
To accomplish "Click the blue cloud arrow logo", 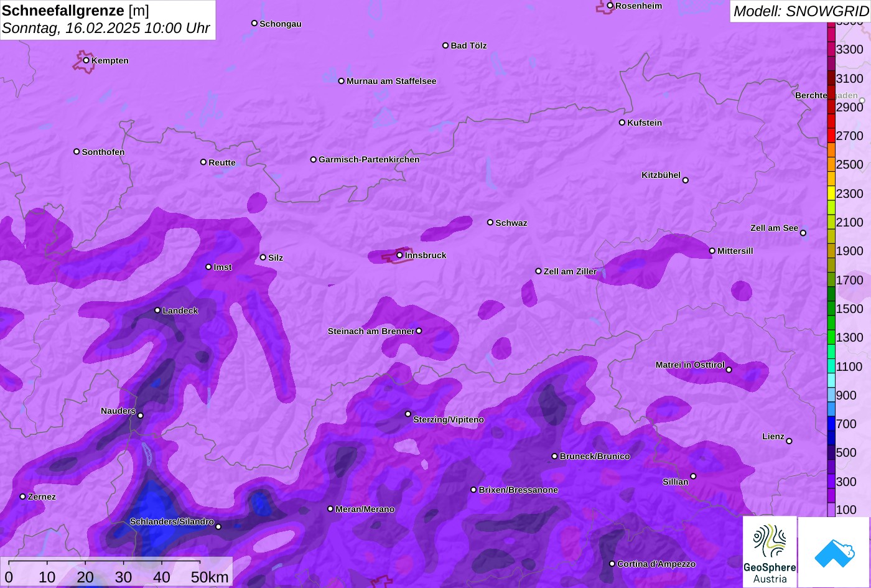I will tap(834, 552).
